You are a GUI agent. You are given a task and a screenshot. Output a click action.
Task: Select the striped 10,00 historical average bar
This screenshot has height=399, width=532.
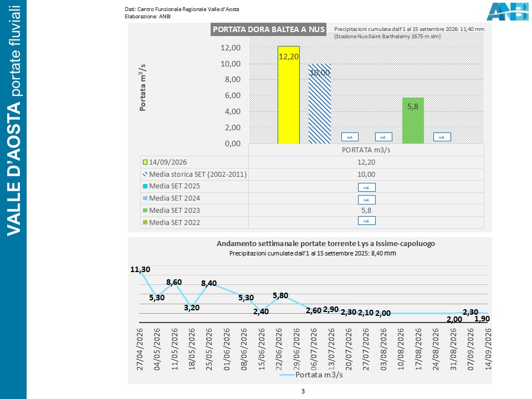point(320,104)
